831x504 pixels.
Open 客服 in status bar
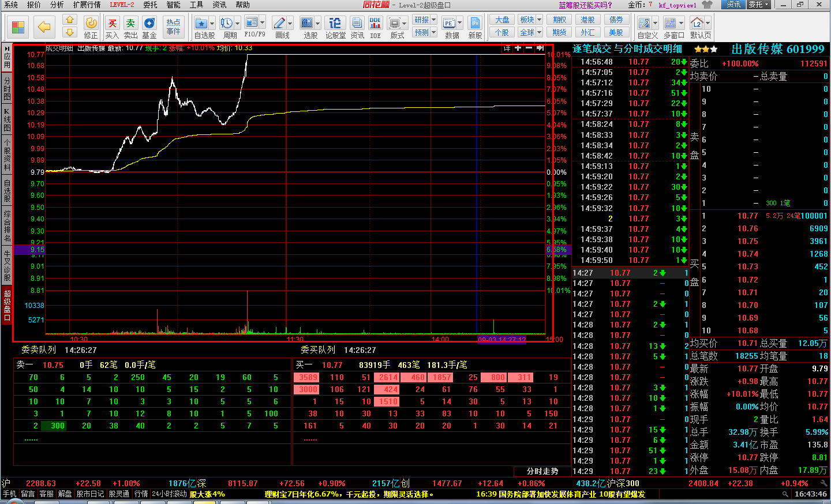pos(46,494)
